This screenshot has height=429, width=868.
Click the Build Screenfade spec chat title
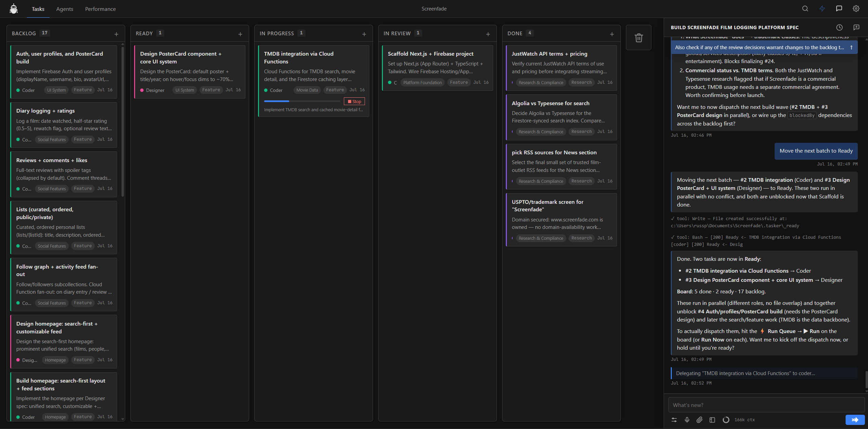click(735, 27)
